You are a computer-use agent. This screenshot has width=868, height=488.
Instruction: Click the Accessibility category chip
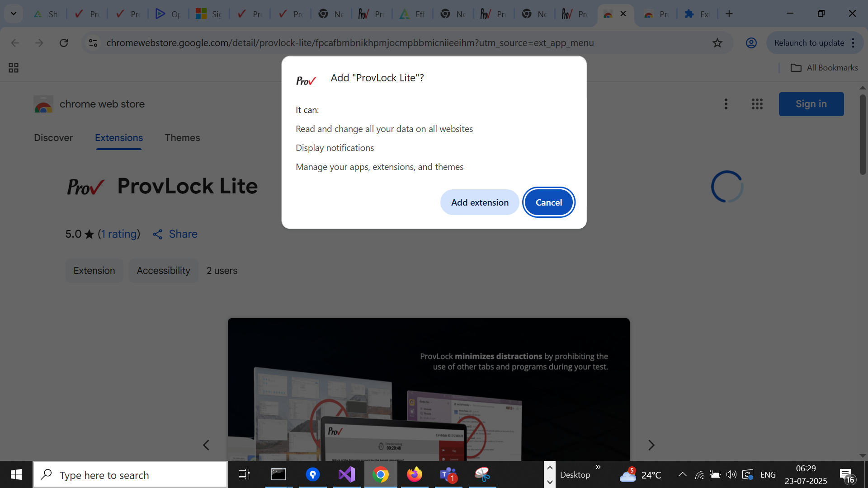[x=163, y=271]
